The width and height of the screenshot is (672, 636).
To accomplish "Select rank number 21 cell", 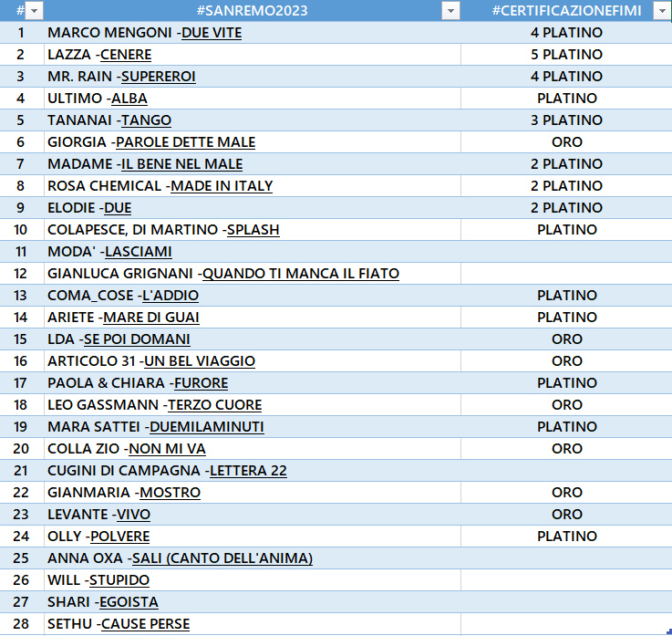I will (22, 470).
